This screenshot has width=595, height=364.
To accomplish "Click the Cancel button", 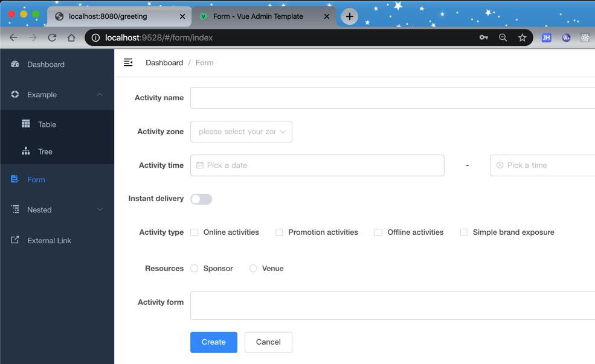I will 268,342.
